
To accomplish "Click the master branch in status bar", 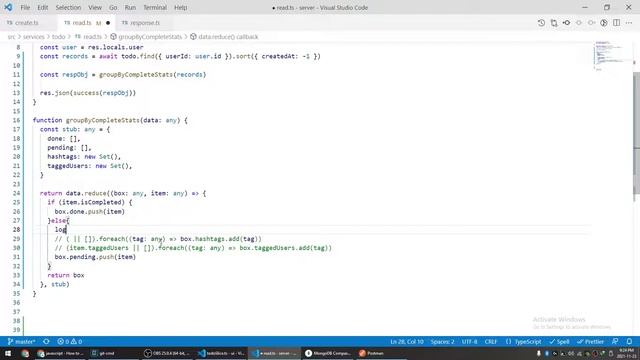I will [x=22, y=342].
